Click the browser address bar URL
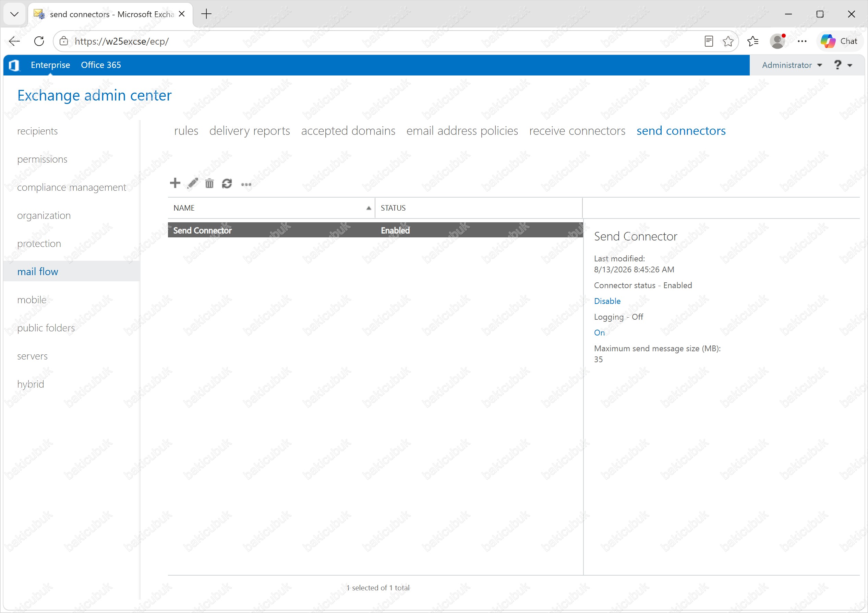 pyautogui.click(x=122, y=41)
